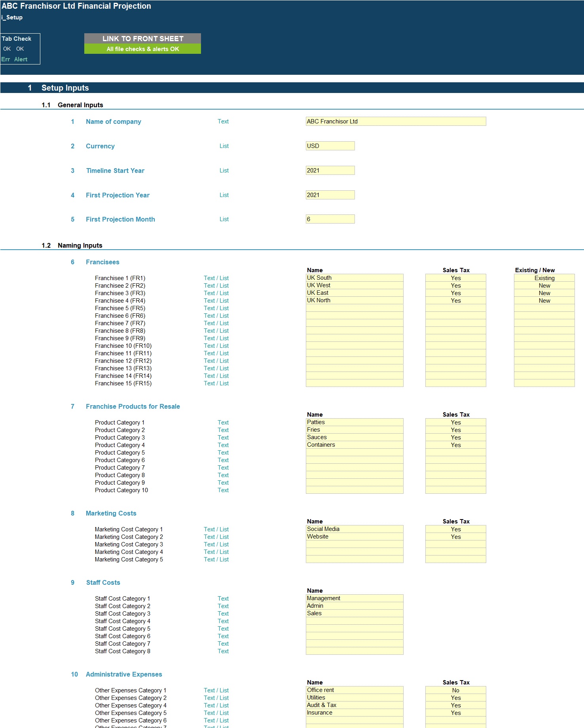Image resolution: width=584 pixels, height=728 pixels.
Task: Open the Sales Tax cell for Insurance
Action: click(x=455, y=713)
